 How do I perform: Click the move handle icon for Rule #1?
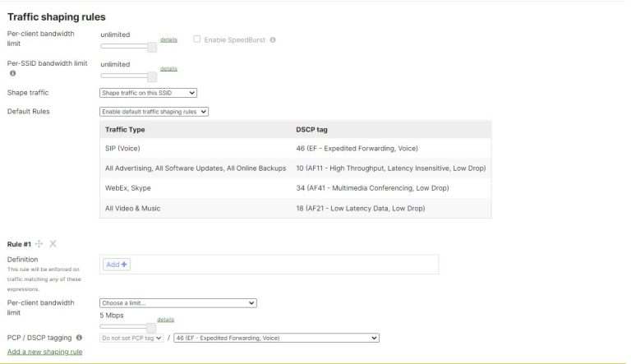(39, 244)
